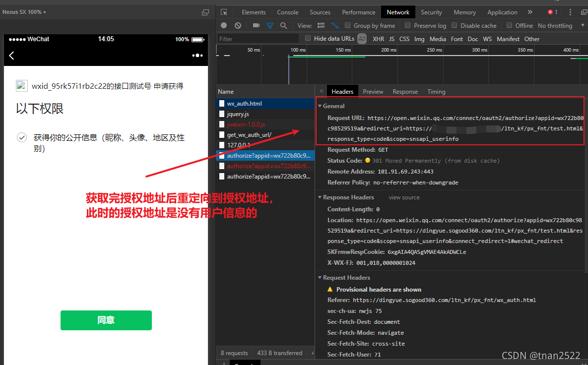Filter requests by Doc
The width and height of the screenshot is (588, 365).
tap(473, 39)
